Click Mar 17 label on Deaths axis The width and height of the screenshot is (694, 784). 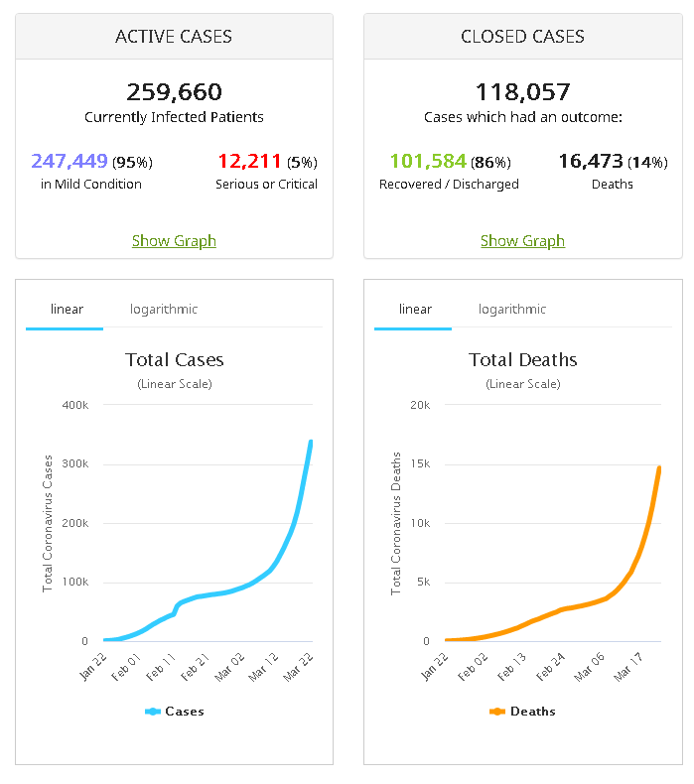coord(628,667)
